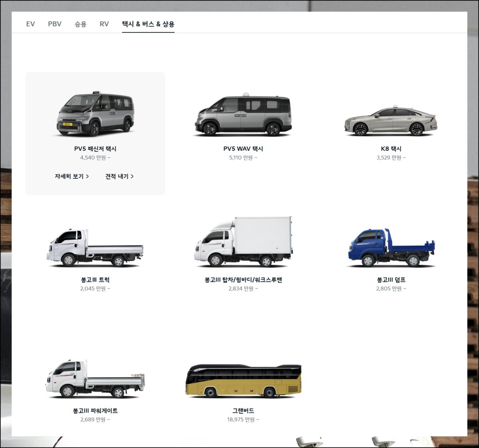Click the 봉고III 탑차/윙바디/워크스루밴 title

(x=243, y=280)
